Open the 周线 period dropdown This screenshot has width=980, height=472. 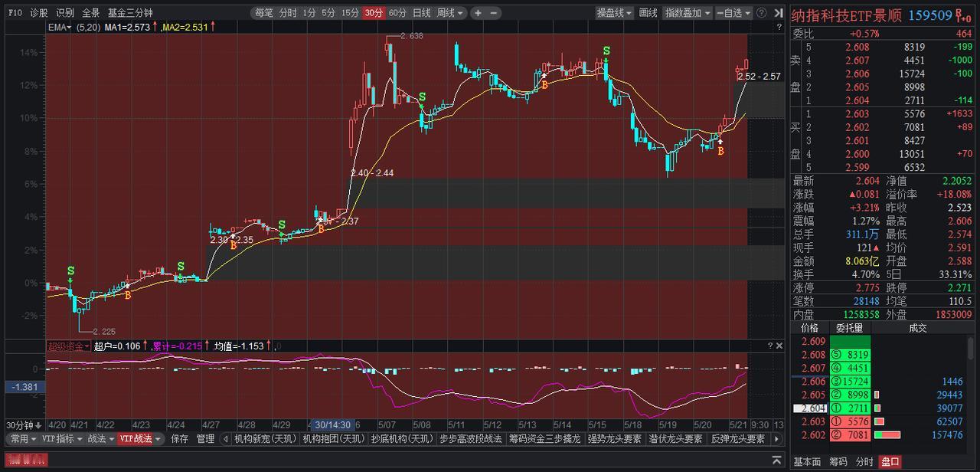pos(451,13)
